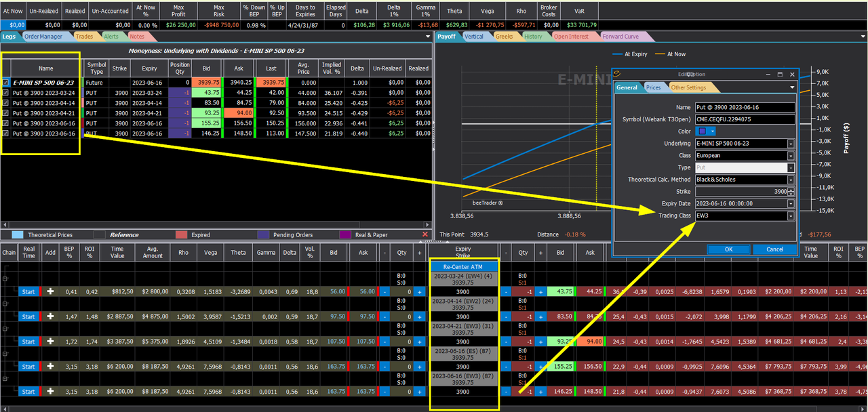This screenshot has width=868, height=412.
Task: Add the 2023-04-14 call via plus icon
Action: 50,316
